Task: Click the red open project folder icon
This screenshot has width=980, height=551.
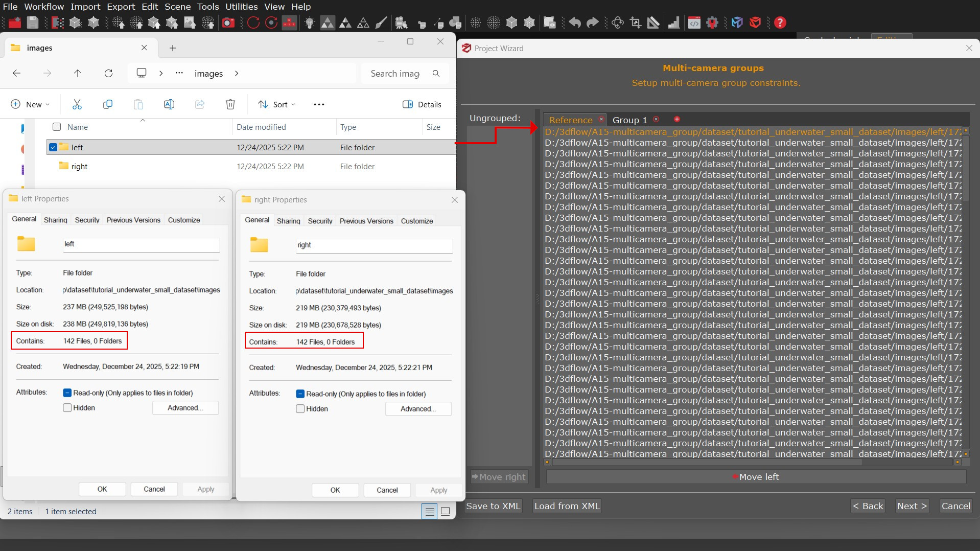Action: tap(15, 22)
